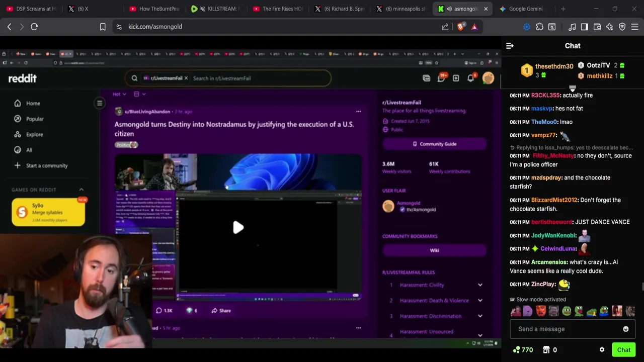Select the first waving emote in quick bar
Screen dimensions: 644x362
point(516,311)
